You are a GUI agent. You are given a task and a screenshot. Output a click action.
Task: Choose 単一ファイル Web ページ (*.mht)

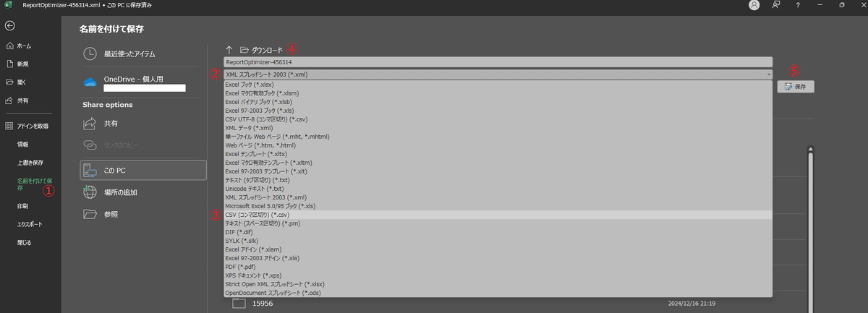(497, 136)
